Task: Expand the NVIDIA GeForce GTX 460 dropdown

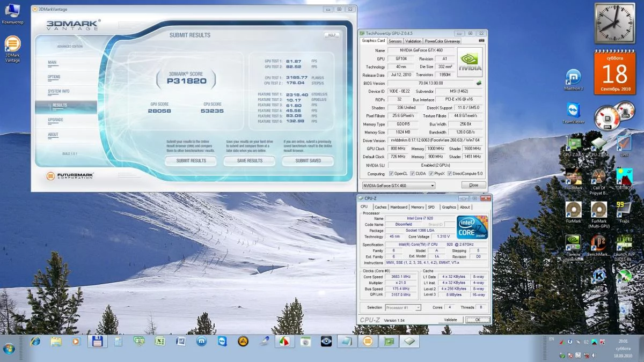Action: [432, 186]
